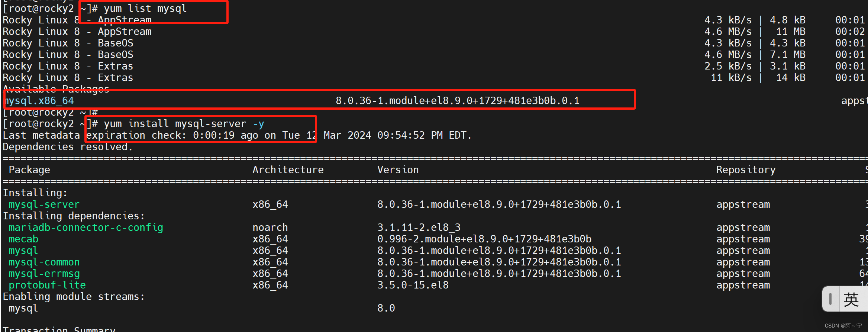Screen dimensions: 868x332
Task: Click the '2.5 kB/s' download speed
Action: [x=728, y=66]
